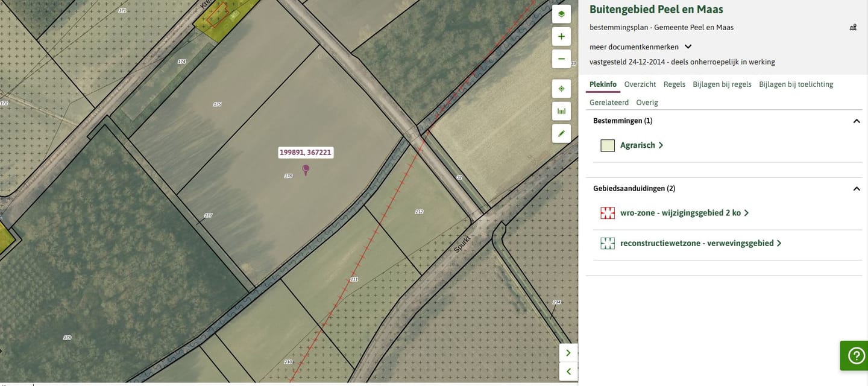Viewport: 868px width, 386px height.
Task: Open the Bijlagen bij regels tab
Action: coord(722,84)
